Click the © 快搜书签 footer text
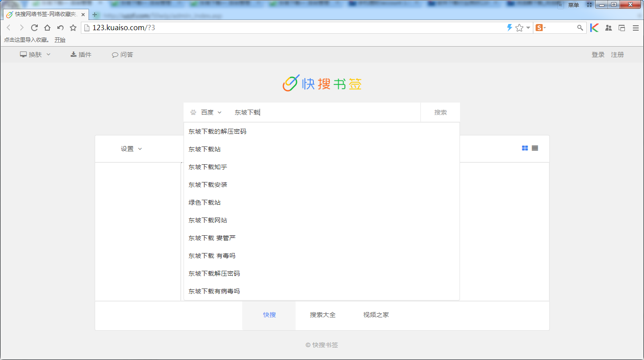644x360 pixels. click(322, 345)
